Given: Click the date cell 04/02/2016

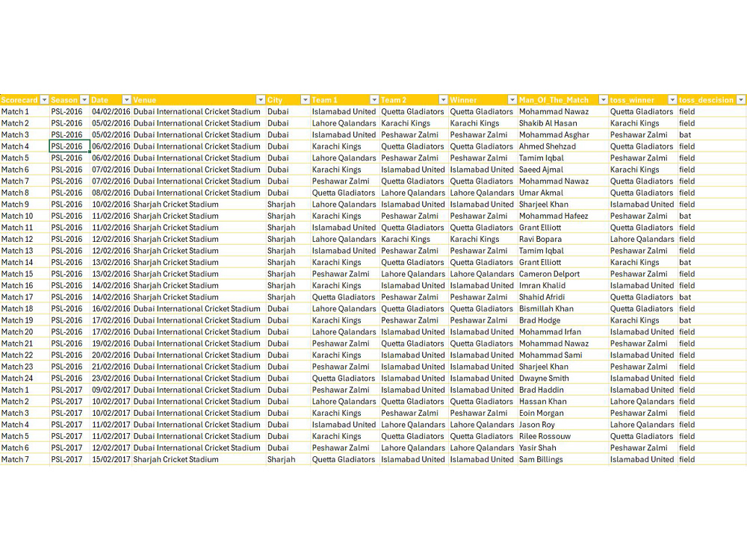Looking at the screenshot, I should pos(111,111).
